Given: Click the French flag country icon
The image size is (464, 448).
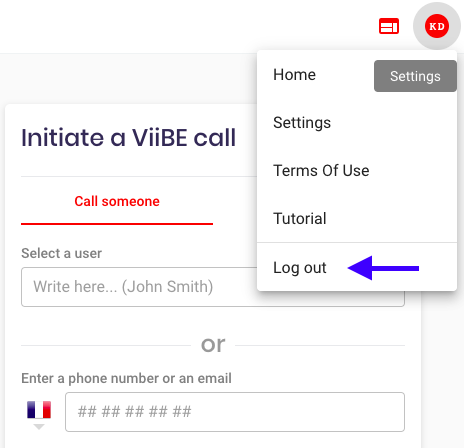Looking at the screenshot, I should [x=39, y=409].
